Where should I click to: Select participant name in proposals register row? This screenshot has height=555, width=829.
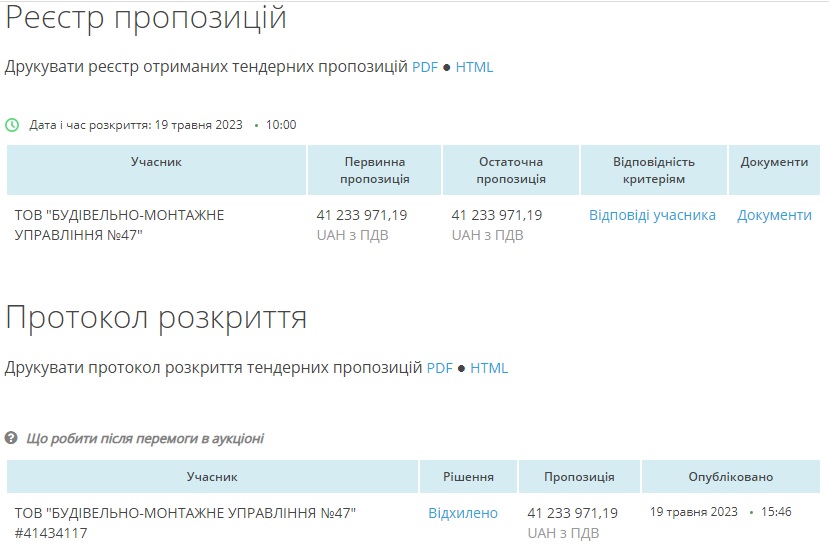click(x=119, y=225)
